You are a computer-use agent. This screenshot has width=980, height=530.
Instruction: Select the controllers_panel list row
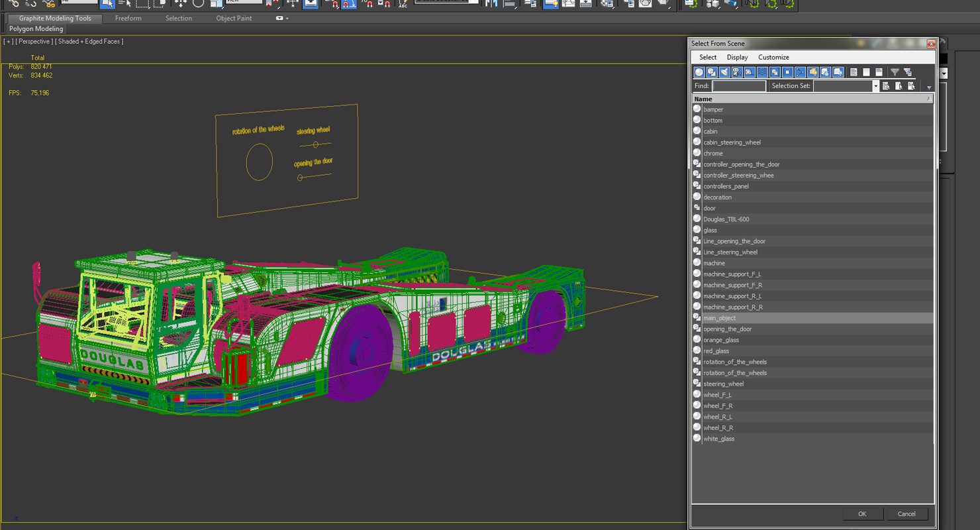point(812,186)
